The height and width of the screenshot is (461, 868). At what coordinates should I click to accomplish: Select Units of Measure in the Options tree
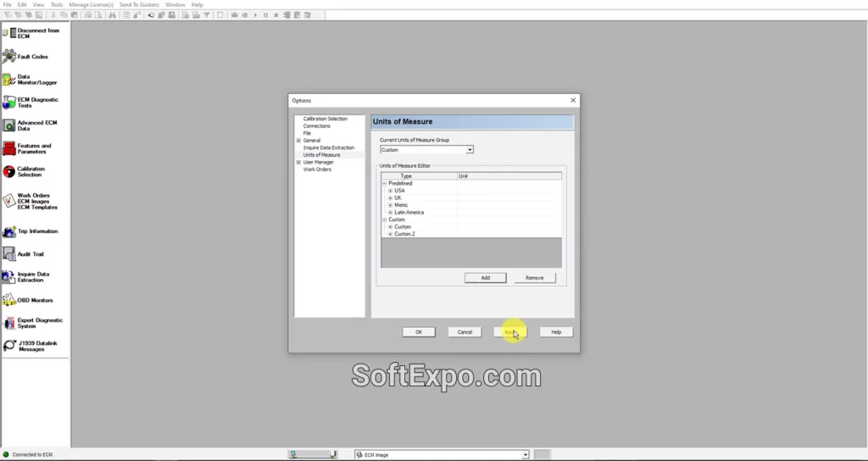(x=321, y=155)
